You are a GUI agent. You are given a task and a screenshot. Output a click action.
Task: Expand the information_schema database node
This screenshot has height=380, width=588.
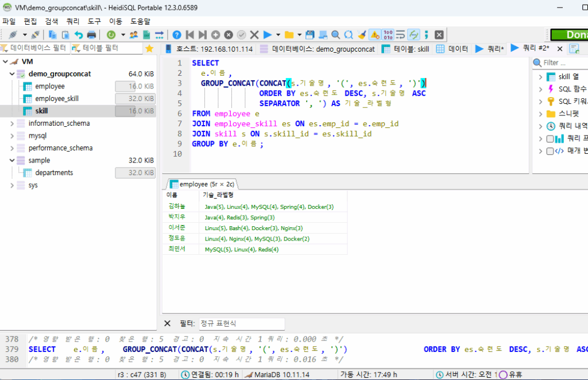pos(12,123)
